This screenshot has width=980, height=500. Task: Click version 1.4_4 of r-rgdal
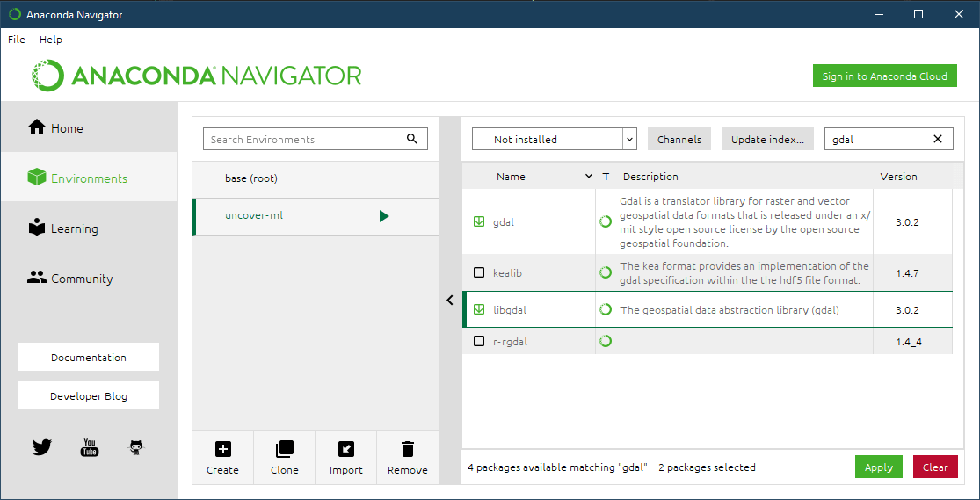[909, 342]
